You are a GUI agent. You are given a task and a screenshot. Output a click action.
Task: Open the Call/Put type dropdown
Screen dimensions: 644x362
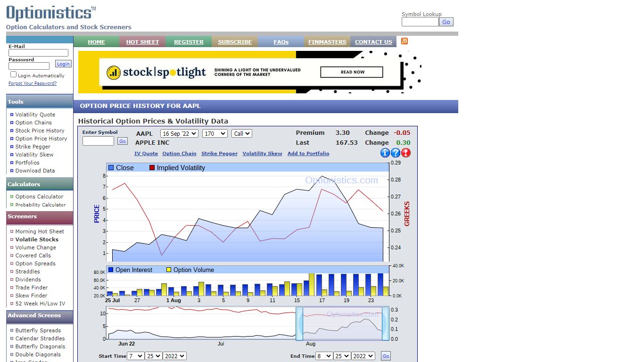pyautogui.click(x=242, y=133)
